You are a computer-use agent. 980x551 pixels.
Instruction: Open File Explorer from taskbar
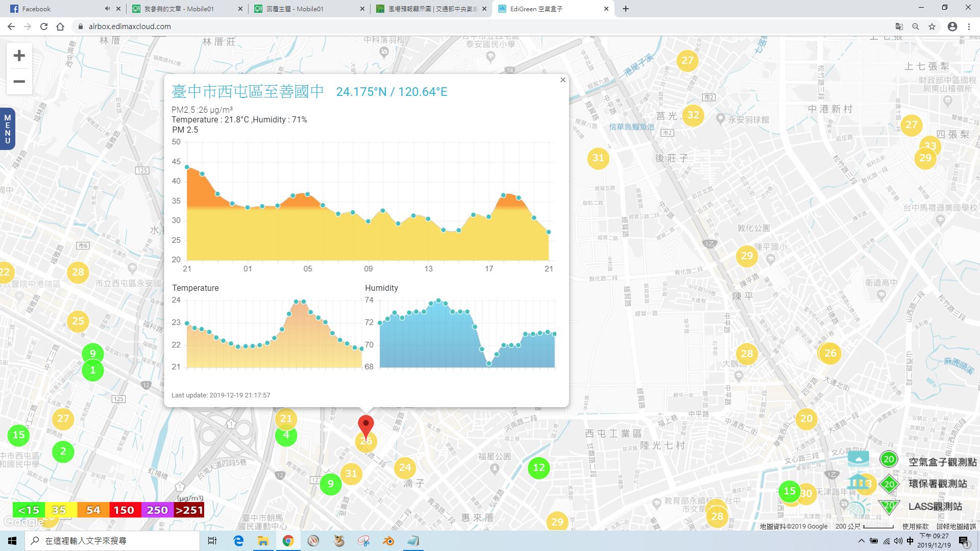(x=263, y=541)
